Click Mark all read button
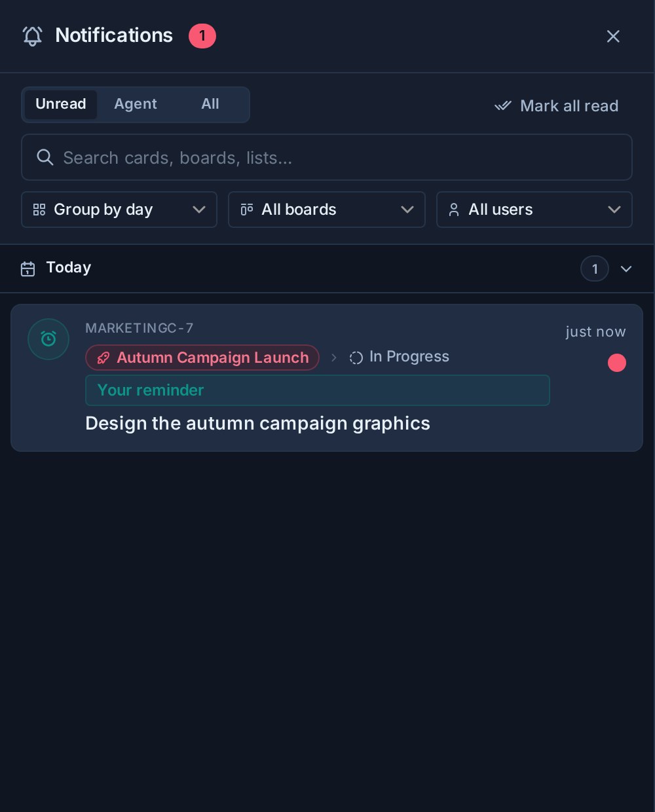This screenshot has width=655, height=812. (557, 106)
